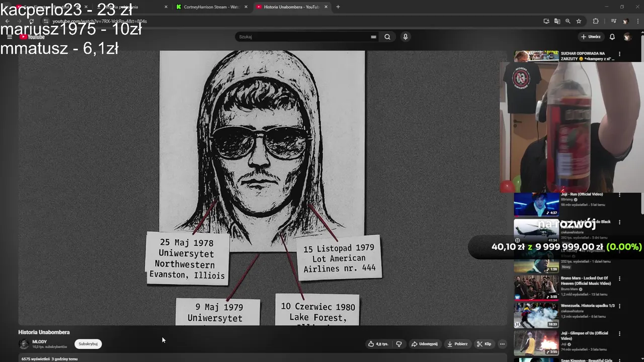Image resolution: width=644 pixels, height=362 pixels.
Task: Open the MLODY channel name link
Action: 40,342
